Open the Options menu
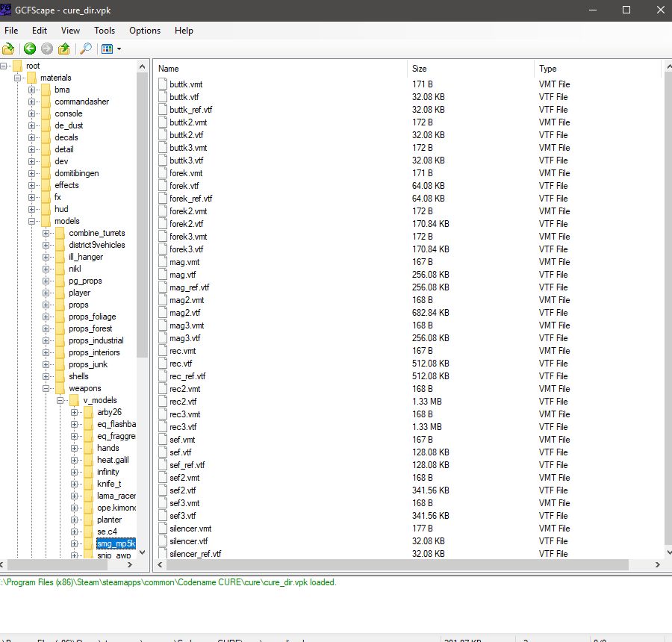Viewport: 672px width, 642px height. (145, 31)
